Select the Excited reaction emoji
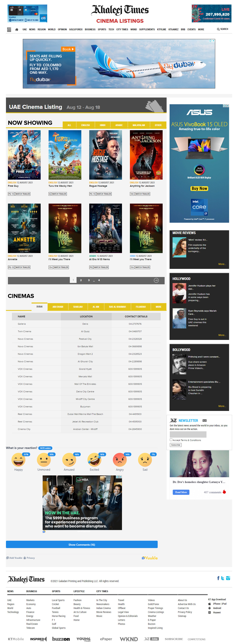238x644 pixels. tap(94, 460)
